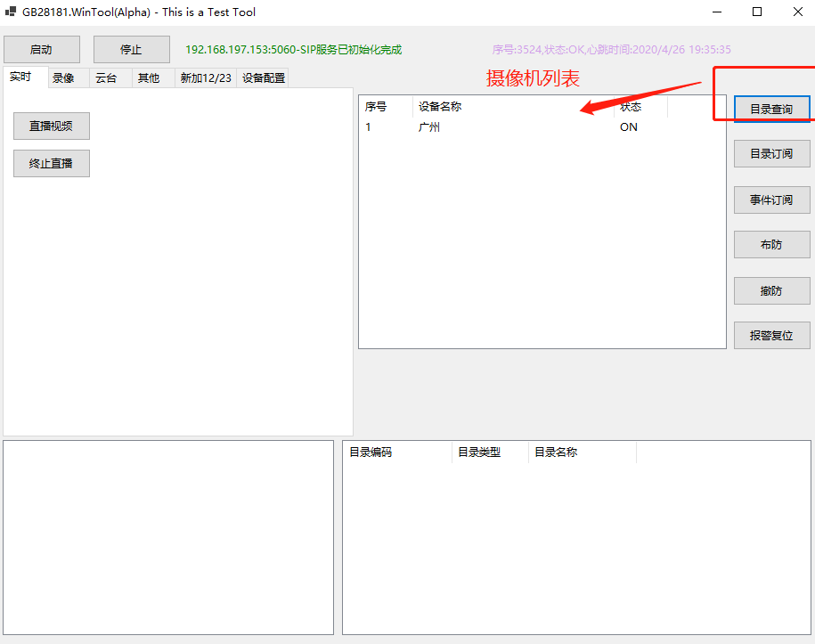Click the 停止 stop button
Viewport: 815px width, 644px height.
click(x=132, y=49)
